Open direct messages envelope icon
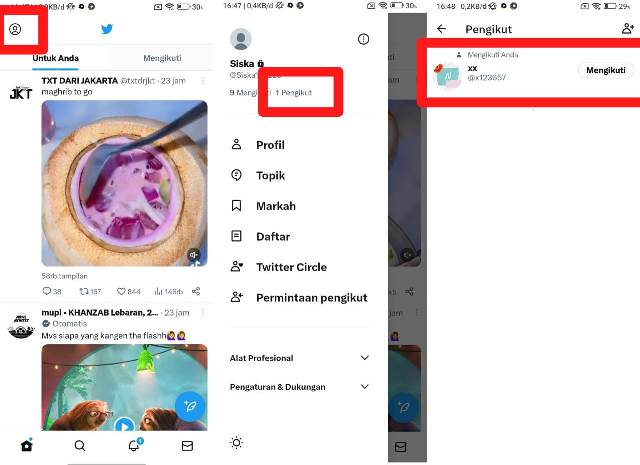640x465 pixels. coord(187,446)
